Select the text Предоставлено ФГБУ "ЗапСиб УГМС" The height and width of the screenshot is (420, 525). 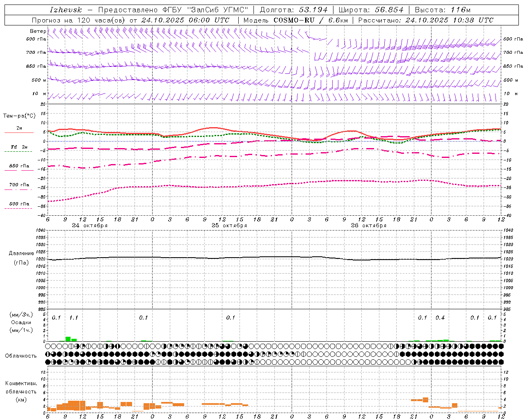click(173, 10)
